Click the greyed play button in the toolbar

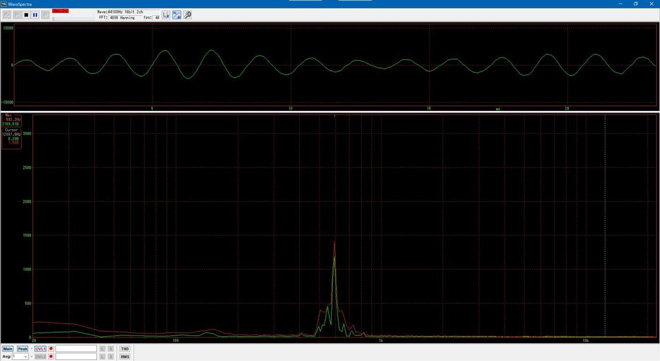(x=17, y=15)
